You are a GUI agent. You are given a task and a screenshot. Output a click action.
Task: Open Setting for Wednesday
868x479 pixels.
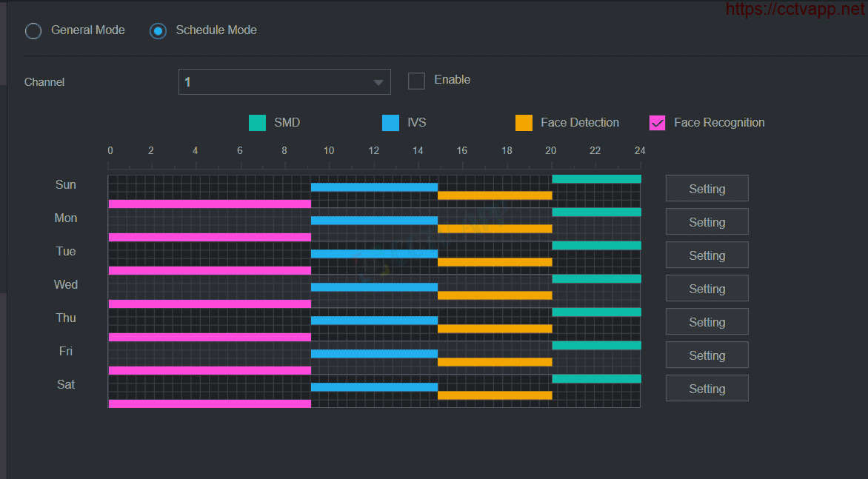coord(707,288)
